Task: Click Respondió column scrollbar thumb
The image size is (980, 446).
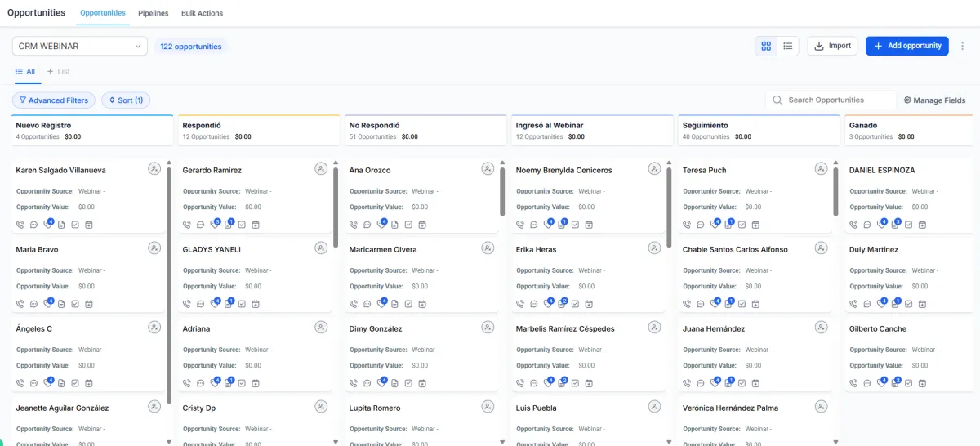Action: (336, 207)
